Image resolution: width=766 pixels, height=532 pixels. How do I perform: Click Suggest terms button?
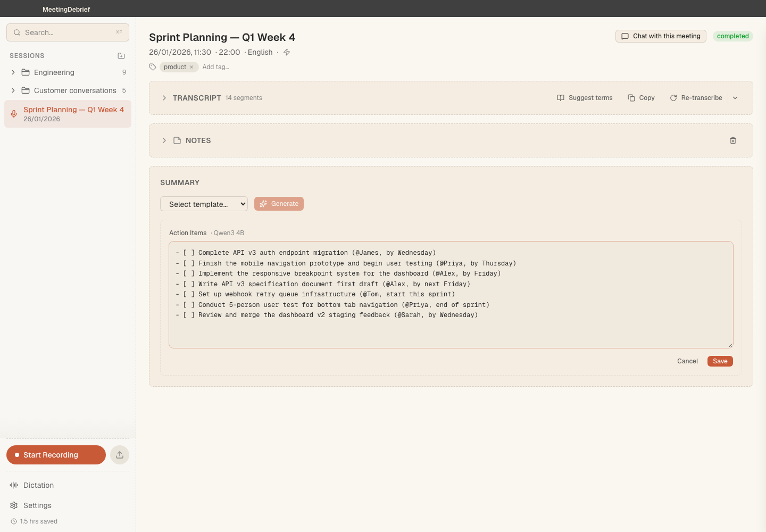click(x=585, y=98)
